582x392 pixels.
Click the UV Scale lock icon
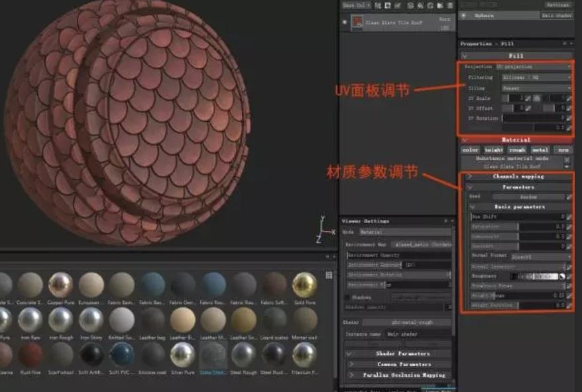tap(537, 98)
